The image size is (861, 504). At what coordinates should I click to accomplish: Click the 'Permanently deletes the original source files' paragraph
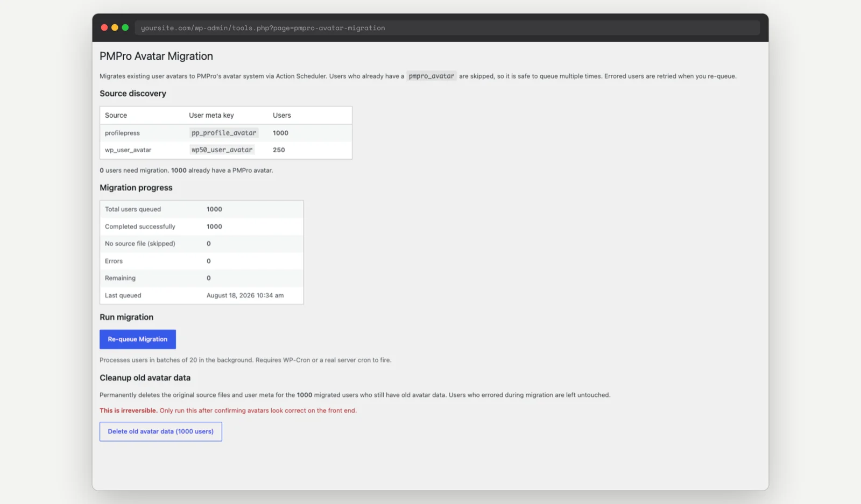355,395
